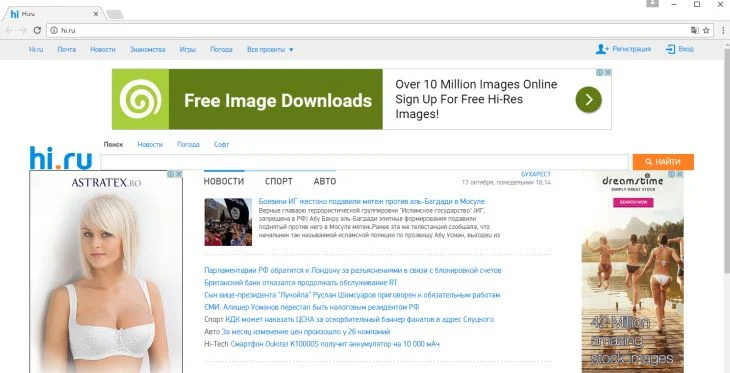Switch to the НОВОСТИ news tab

point(224,182)
